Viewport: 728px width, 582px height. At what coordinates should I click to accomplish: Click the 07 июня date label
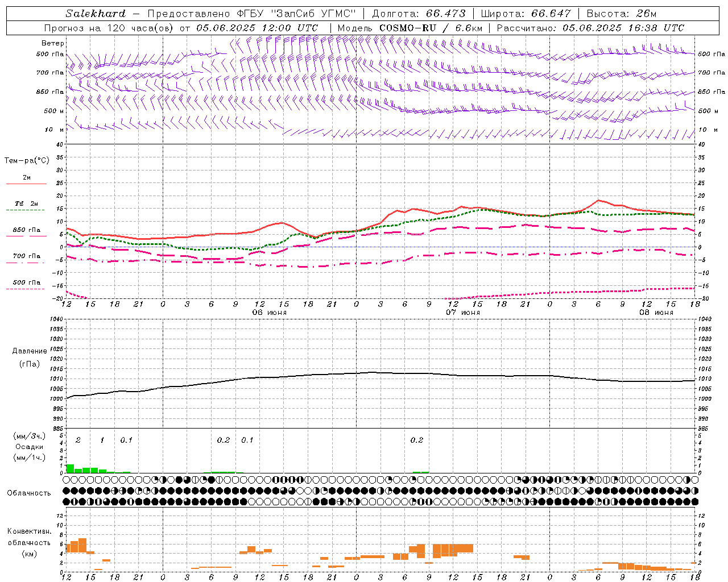[463, 313]
